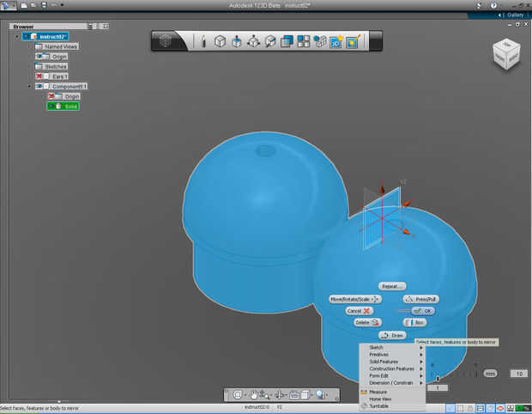The width and height of the screenshot is (532, 414).
Task: Click the save icon in title bar
Action: click(44, 5)
